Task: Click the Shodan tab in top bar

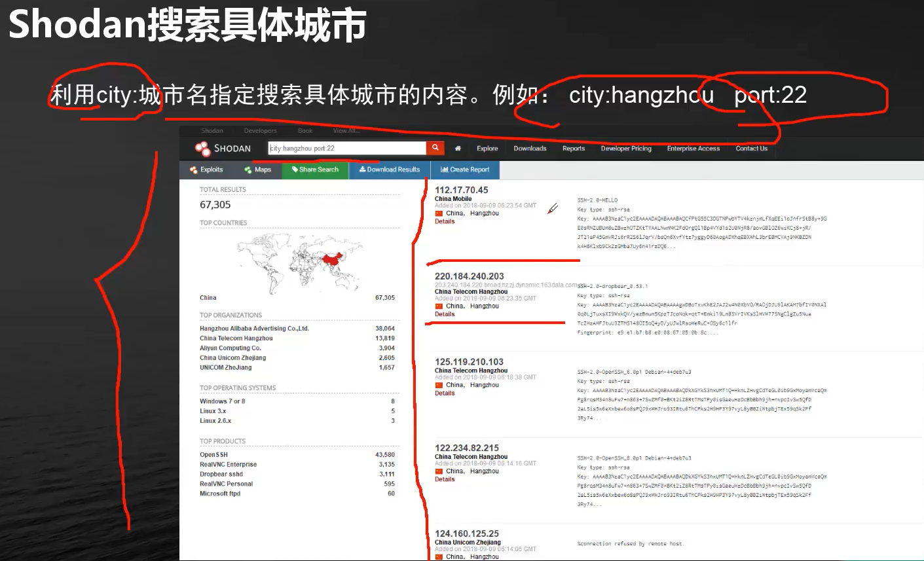Action: click(212, 131)
